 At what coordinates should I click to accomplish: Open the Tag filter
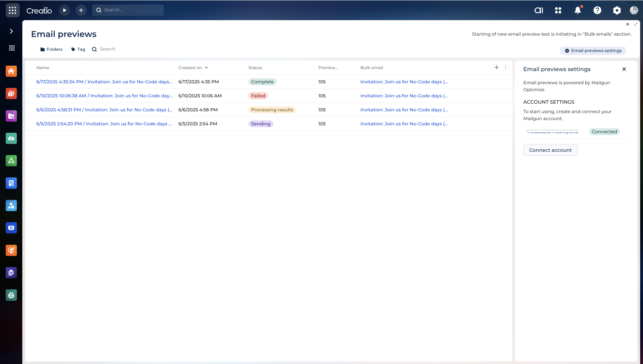point(78,49)
